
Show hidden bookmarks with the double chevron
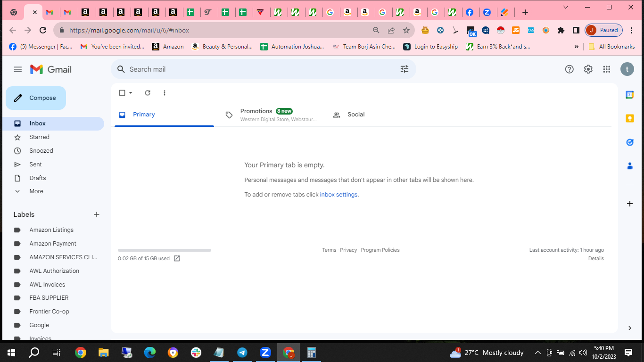pos(576,47)
